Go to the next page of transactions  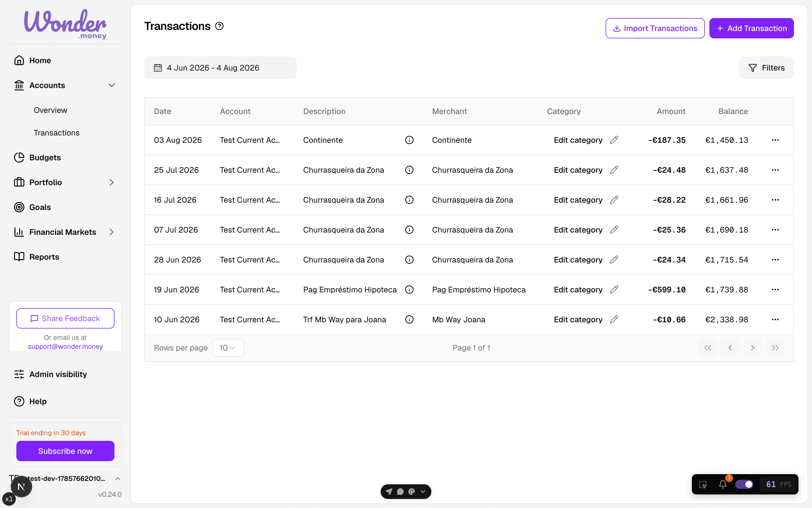coord(753,348)
